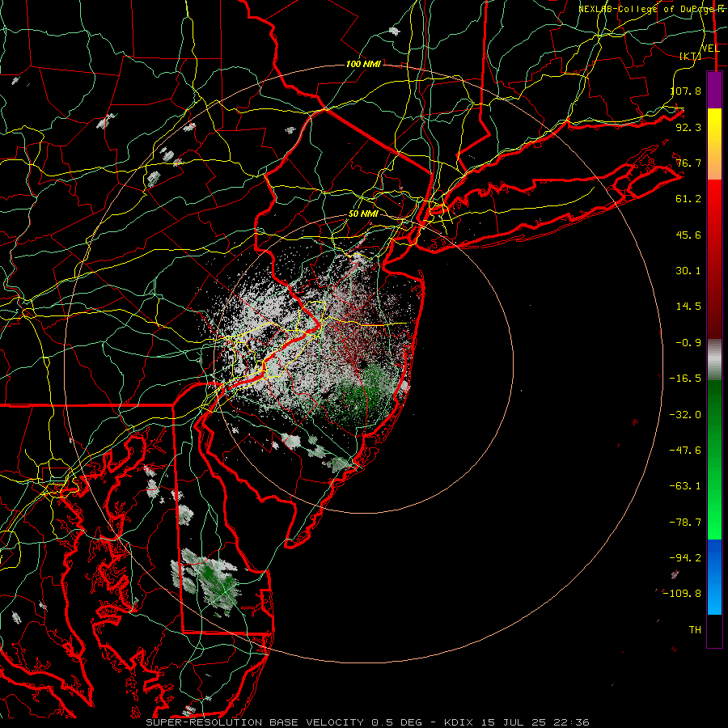Click the -94.2 legend value
728x728 pixels.
pyautogui.click(x=685, y=558)
